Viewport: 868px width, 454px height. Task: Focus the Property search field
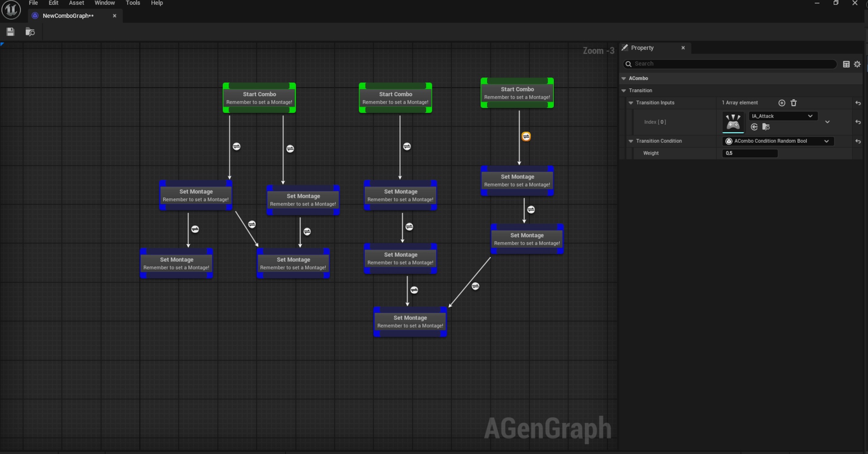tap(730, 64)
